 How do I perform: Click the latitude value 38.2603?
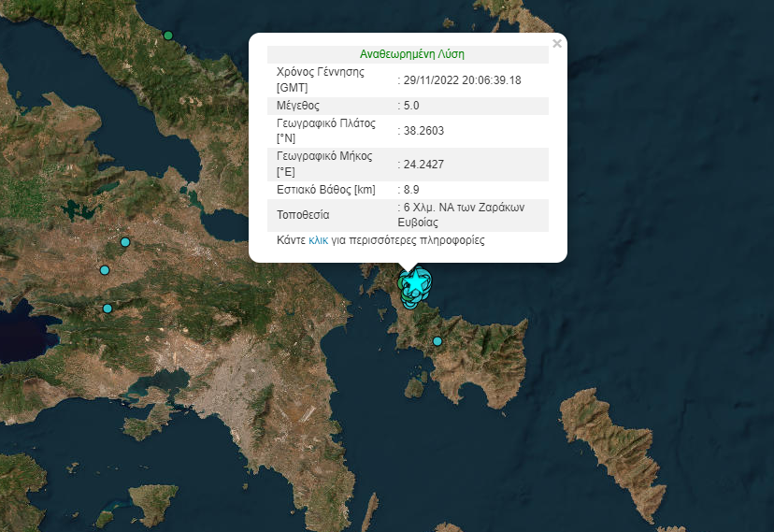[x=423, y=131]
